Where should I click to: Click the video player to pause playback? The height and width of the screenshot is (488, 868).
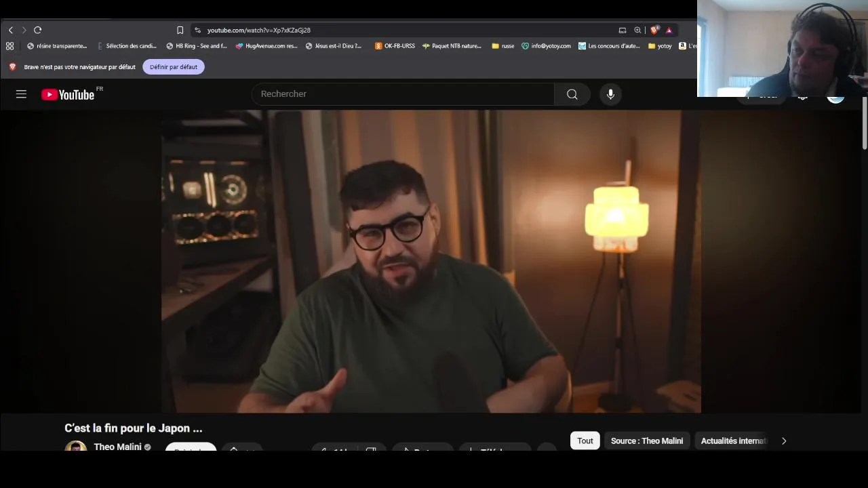431,262
